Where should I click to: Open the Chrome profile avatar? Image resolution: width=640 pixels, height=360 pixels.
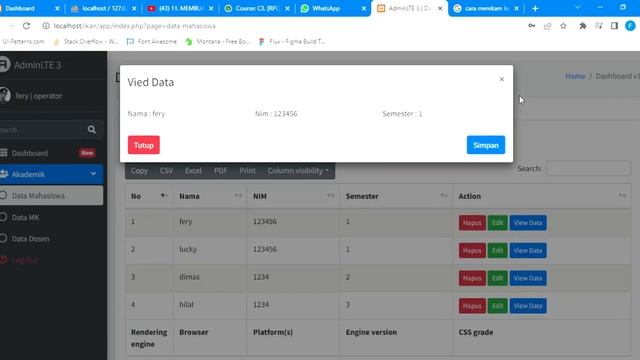click(x=630, y=26)
